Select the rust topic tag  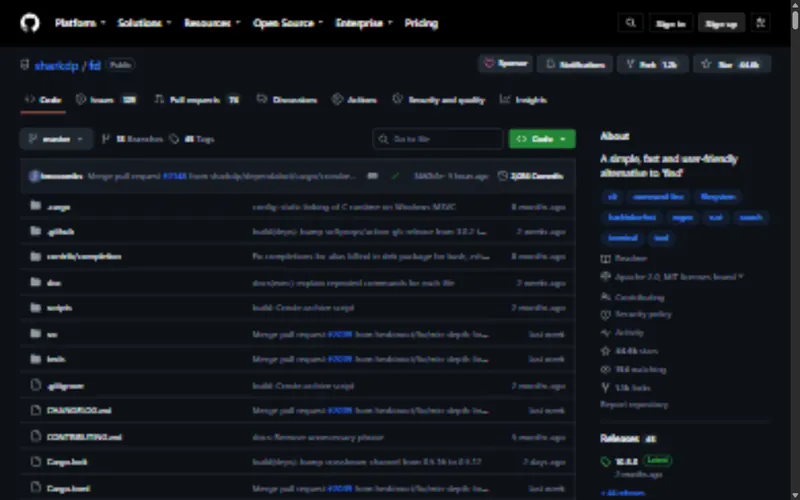716,217
